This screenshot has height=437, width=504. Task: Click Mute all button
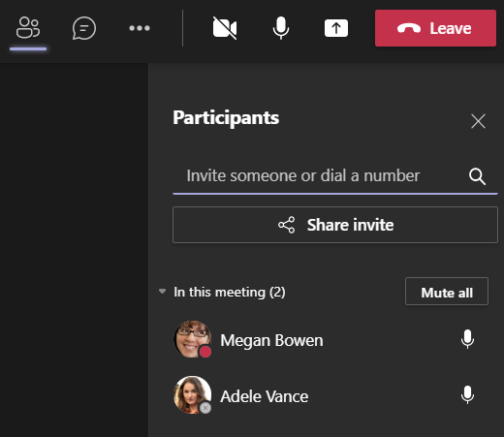coord(447,292)
